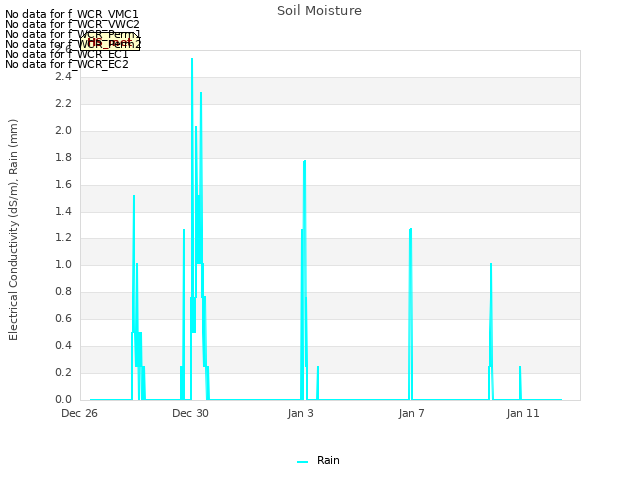The height and width of the screenshot is (480, 640).
Task: Click the 1.2 y-axis tick label
Action: (x=63, y=238)
